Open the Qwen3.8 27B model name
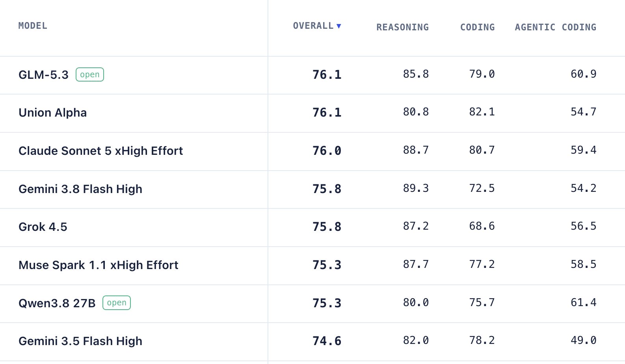The height and width of the screenshot is (364, 625). tap(57, 303)
